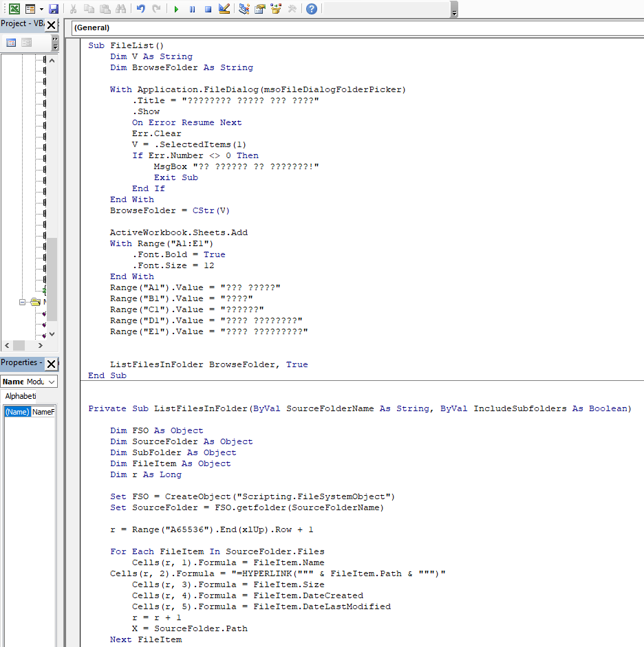Redo the last action

pos(156,9)
